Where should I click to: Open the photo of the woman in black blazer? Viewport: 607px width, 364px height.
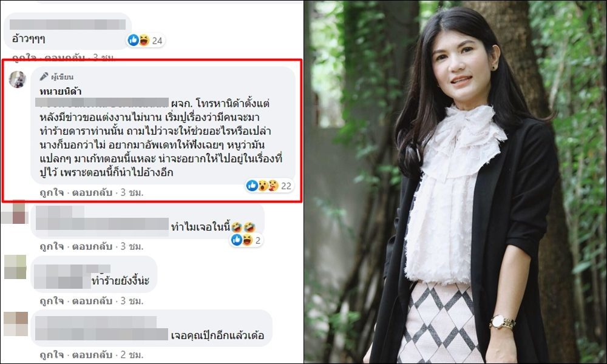click(x=455, y=182)
